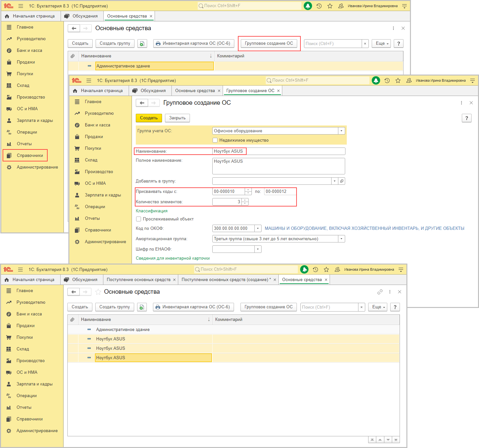Click the по: code field 00-000012
Image resolution: width=479 pixels, height=448 pixels.
280,191
